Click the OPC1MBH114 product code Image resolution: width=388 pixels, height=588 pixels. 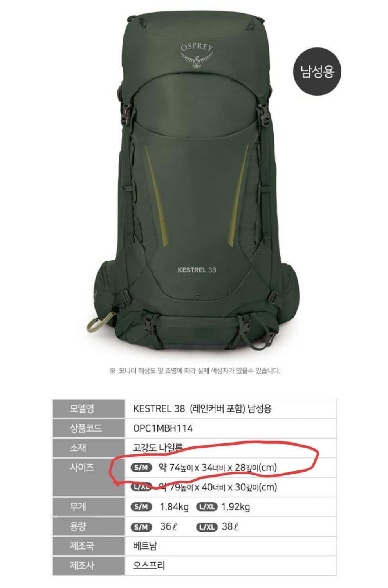163,428
